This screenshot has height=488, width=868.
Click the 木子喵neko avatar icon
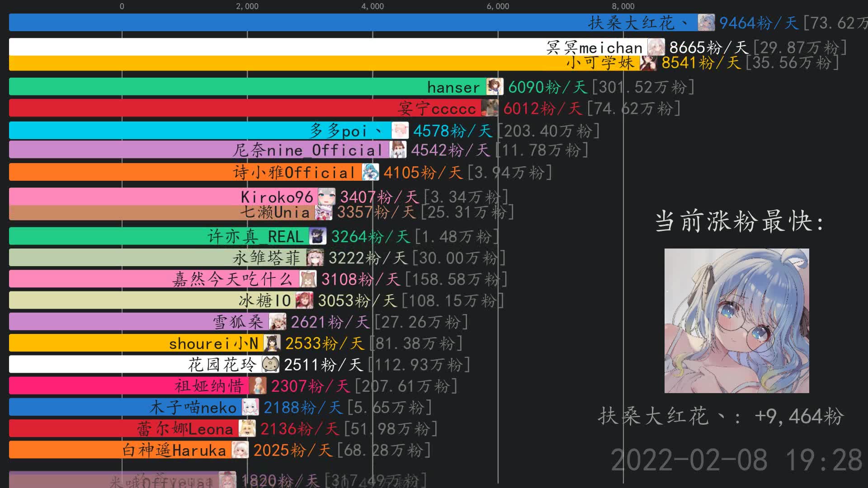coord(250,407)
